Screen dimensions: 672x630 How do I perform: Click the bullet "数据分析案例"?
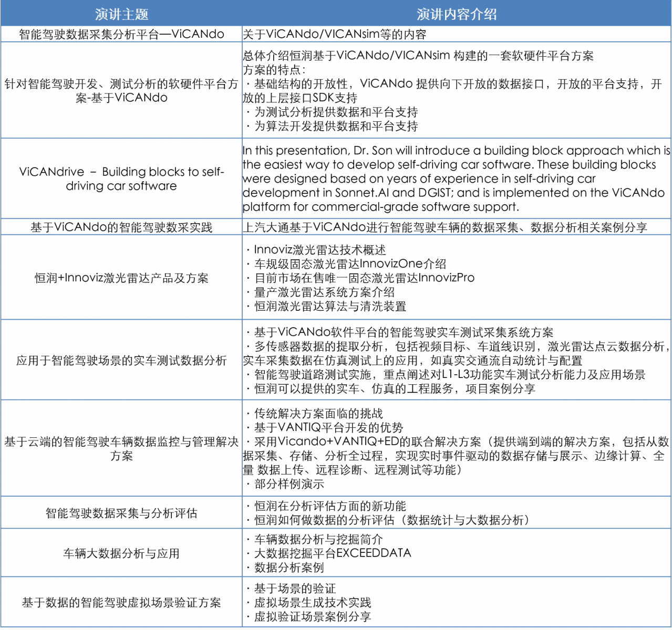coord(285,568)
